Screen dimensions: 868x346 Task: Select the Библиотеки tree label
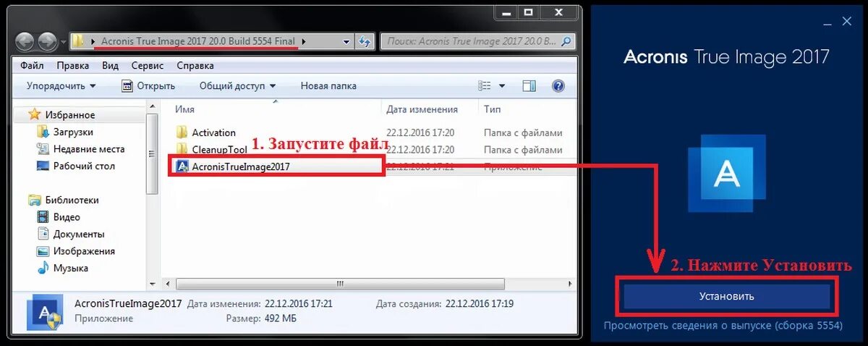click(x=72, y=200)
